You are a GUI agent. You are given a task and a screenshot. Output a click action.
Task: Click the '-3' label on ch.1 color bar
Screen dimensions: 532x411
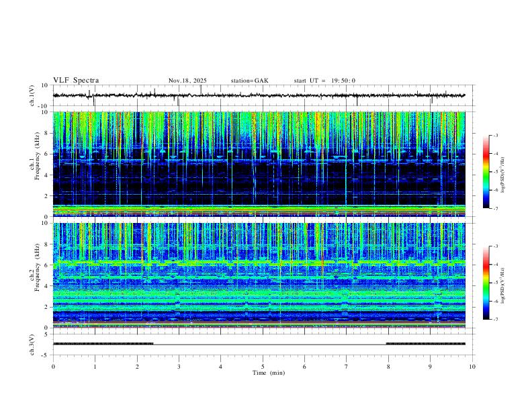pyautogui.click(x=496, y=135)
